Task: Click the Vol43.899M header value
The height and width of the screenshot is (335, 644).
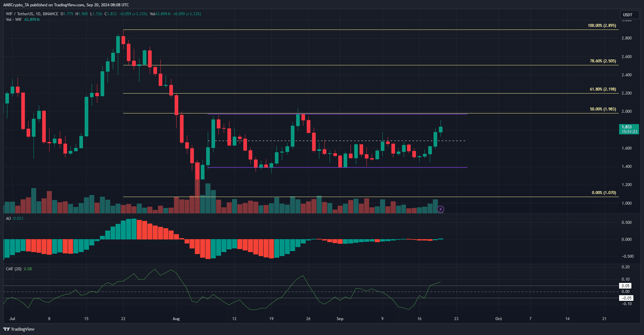Action: (160, 14)
